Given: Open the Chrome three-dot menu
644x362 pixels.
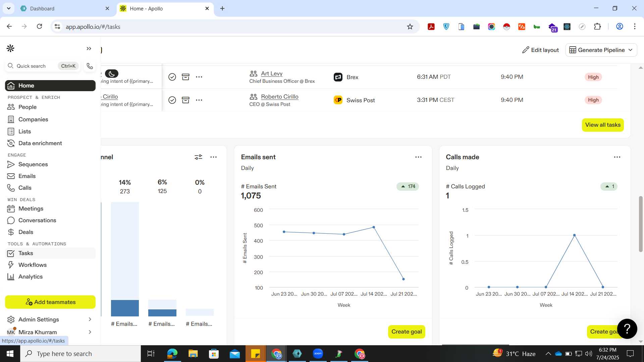Looking at the screenshot, I should [x=635, y=26].
